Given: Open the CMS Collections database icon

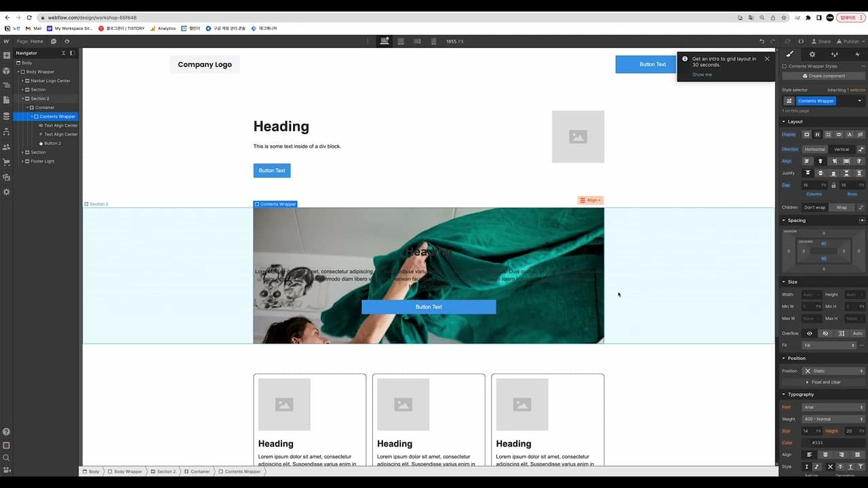Looking at the screenshot, I should coord(7,116).
